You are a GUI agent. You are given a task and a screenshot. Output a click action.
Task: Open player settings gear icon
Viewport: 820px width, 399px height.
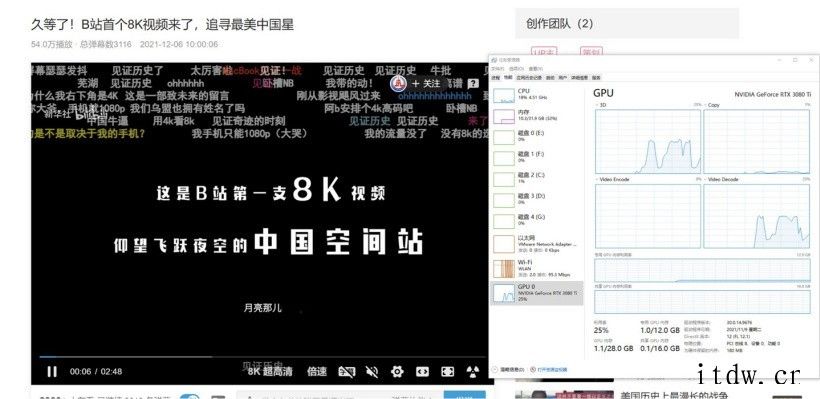tap(397, 371)
